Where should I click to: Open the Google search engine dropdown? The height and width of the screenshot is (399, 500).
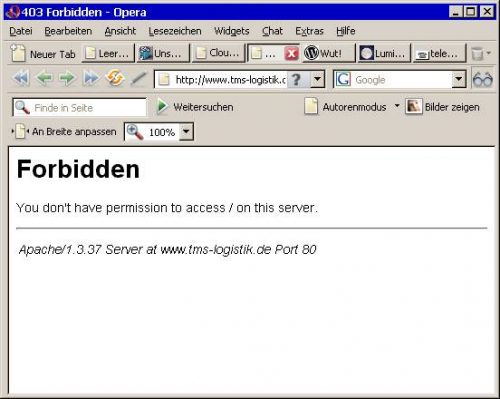459,79
